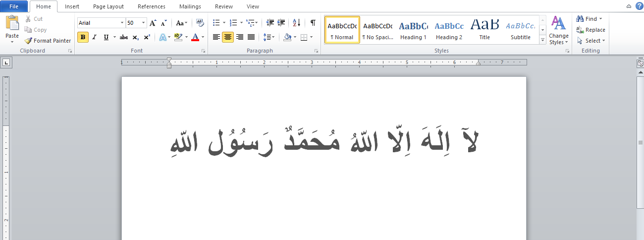The image size is (644, 240).
Task: Click Replace command
Action: point(590,30)
